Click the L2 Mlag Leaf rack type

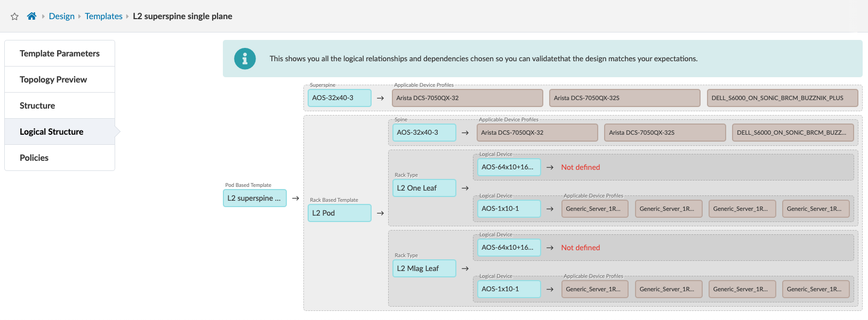click(x=424, y=268)
